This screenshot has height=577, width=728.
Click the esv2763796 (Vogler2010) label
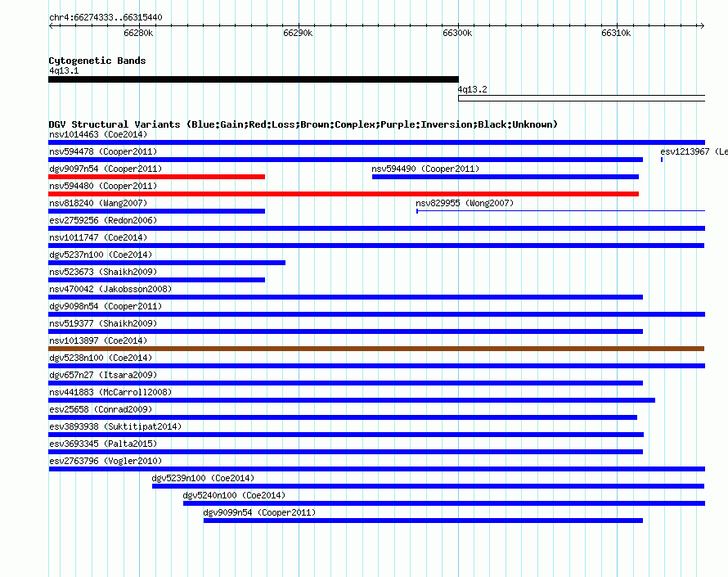point(106,462)
